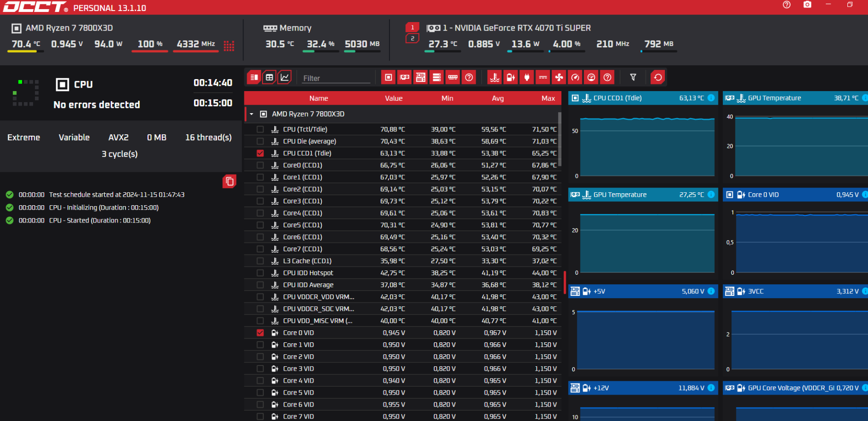This screenshot has width=868, height=421.
Task: Switch to combined table and graph view
Action: (x=254, y=77)
